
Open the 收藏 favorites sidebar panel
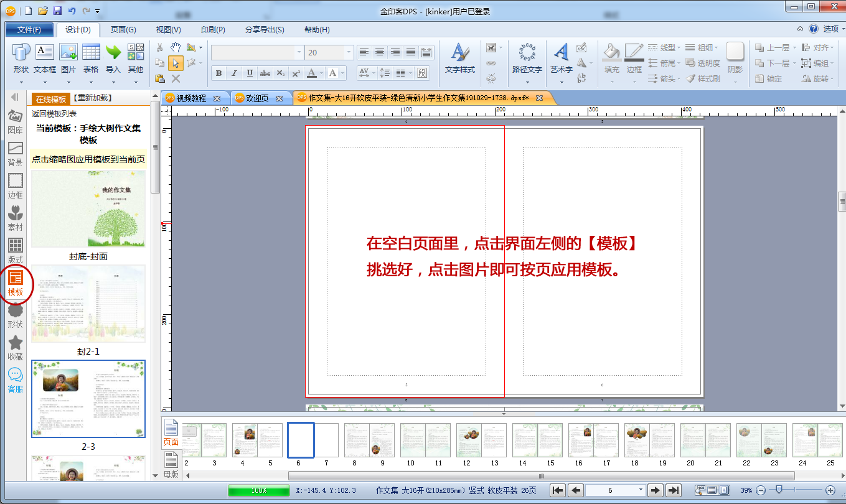tap(15, 348)
